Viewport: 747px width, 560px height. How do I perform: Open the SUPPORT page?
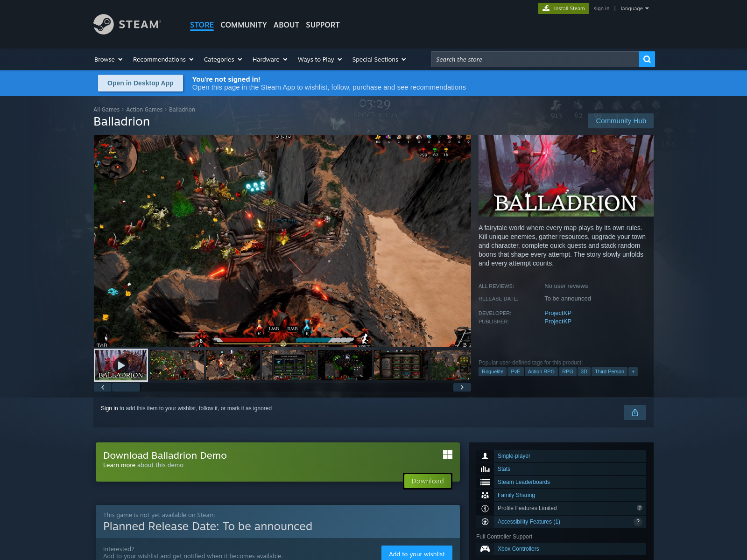(323, 25)
